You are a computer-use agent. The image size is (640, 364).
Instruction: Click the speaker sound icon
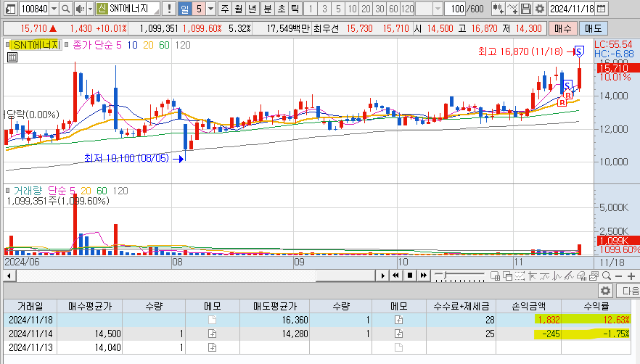(80, 9)
